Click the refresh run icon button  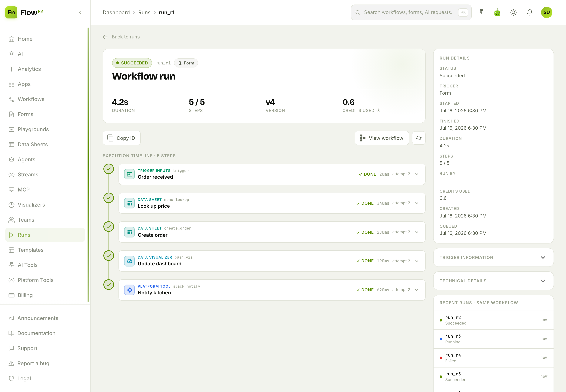pyautogui.click(x=419, y=138)
